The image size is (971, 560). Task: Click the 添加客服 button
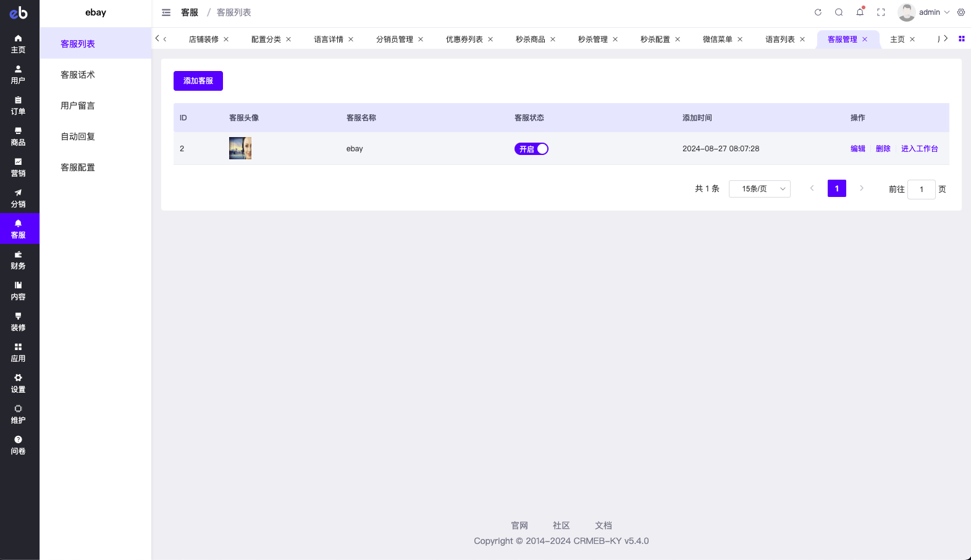(198, 81)
